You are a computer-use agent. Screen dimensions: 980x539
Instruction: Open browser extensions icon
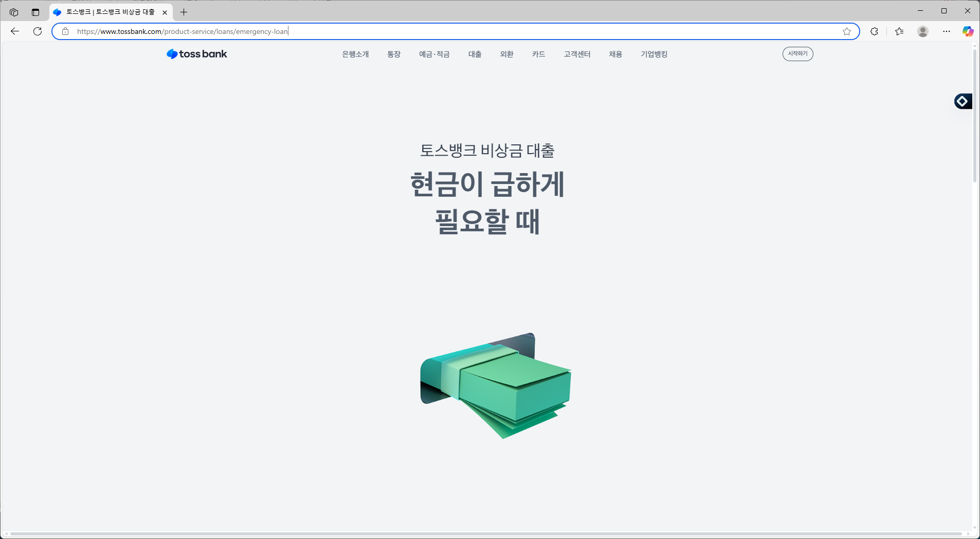coord(874,31)
